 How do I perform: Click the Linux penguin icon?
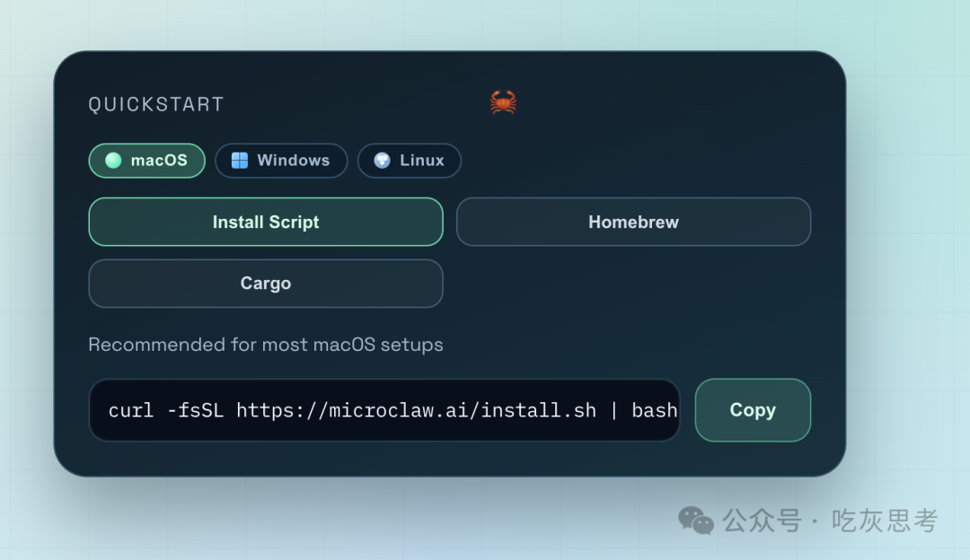click(382, 161)
